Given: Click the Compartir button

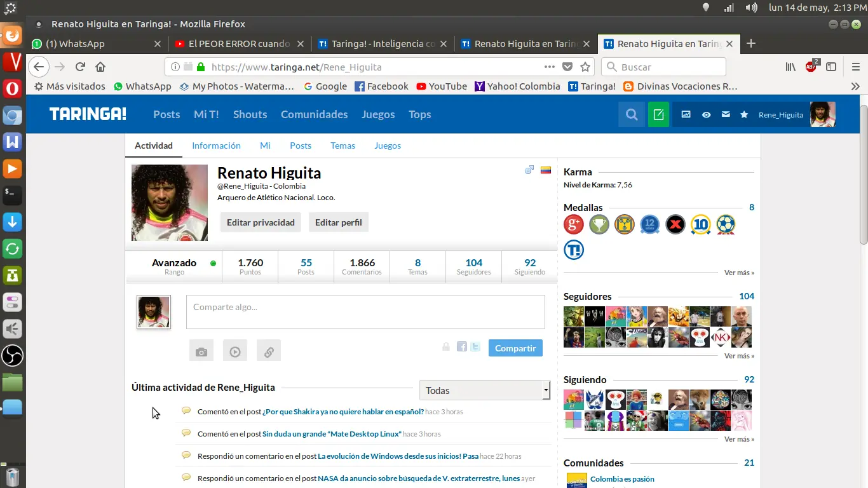Looking at the screenshot, I should (515, 348).
